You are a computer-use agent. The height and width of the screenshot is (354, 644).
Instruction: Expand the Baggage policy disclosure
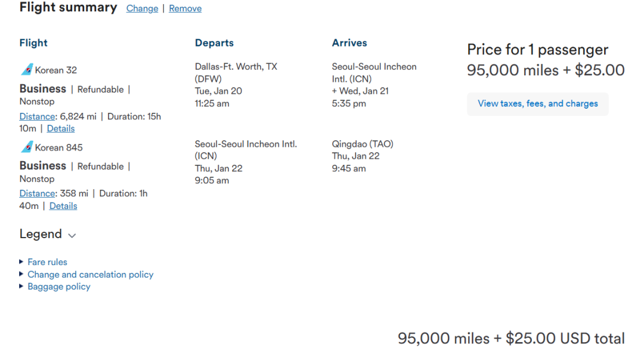[x=58, y=287]
